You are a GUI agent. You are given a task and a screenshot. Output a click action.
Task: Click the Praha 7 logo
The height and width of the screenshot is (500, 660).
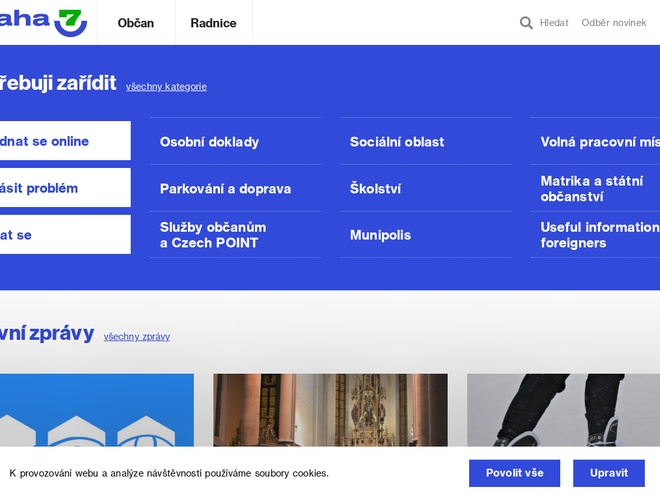point(45,21)
